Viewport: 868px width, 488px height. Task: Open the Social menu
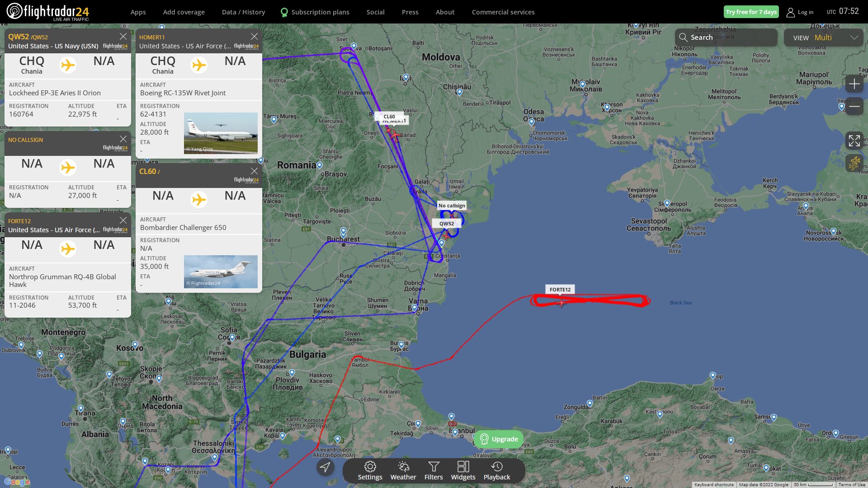click(x=375, y=12)
